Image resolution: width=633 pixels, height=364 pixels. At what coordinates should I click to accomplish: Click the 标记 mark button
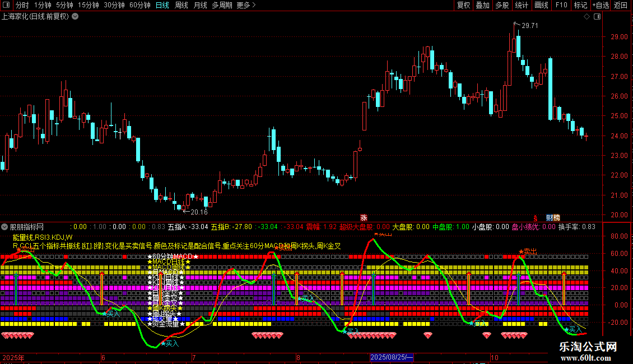(x=580, y=5)
